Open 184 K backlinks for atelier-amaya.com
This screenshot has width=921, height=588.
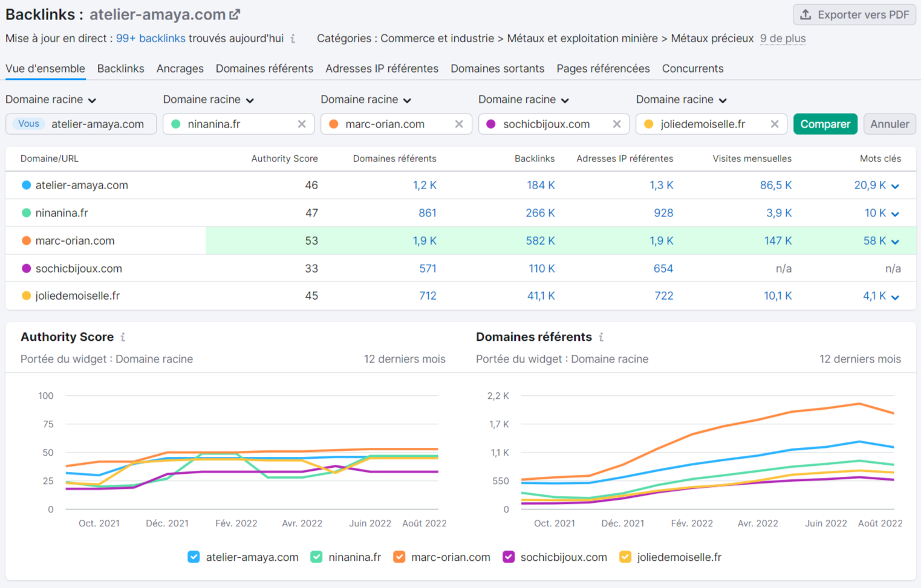click(x=541, y=185)
